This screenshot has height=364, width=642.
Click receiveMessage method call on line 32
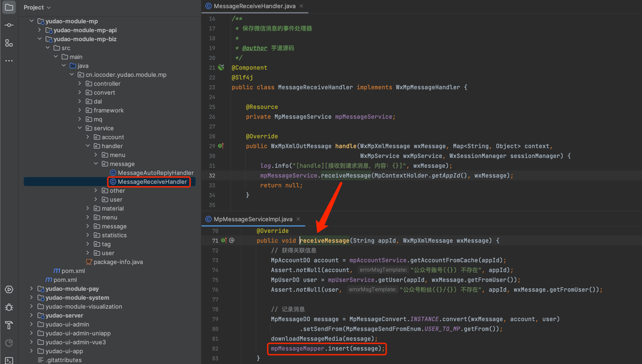click(346, 176)
